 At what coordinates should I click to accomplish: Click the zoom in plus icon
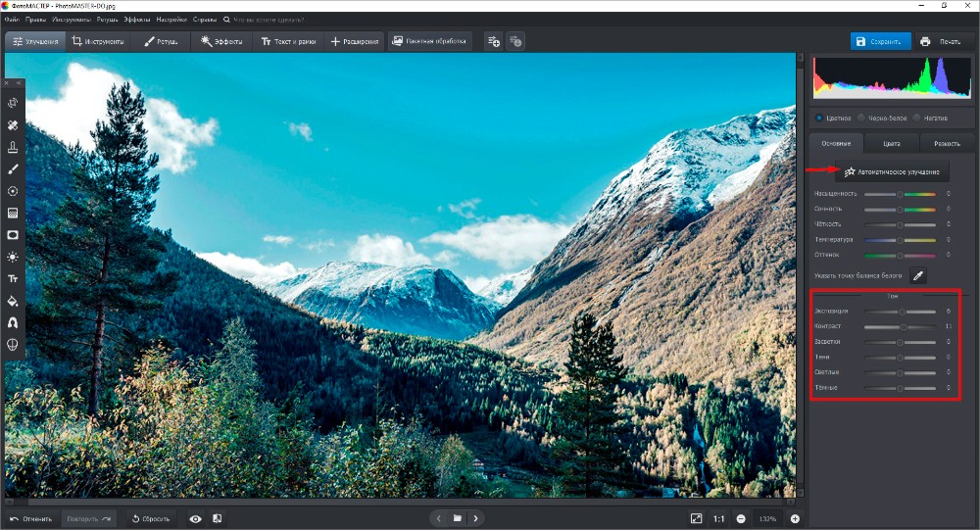[x=795, y=519]
